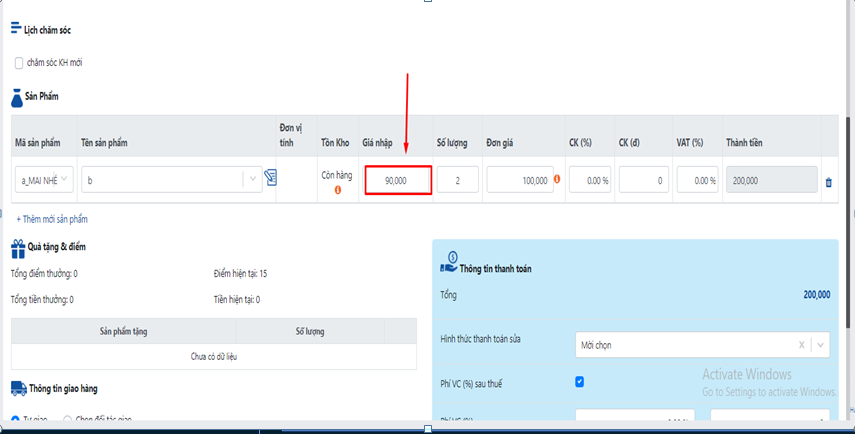Click the VAT (%) input field
The width and height of the screenshot is (855, 434).
[697, 180]
